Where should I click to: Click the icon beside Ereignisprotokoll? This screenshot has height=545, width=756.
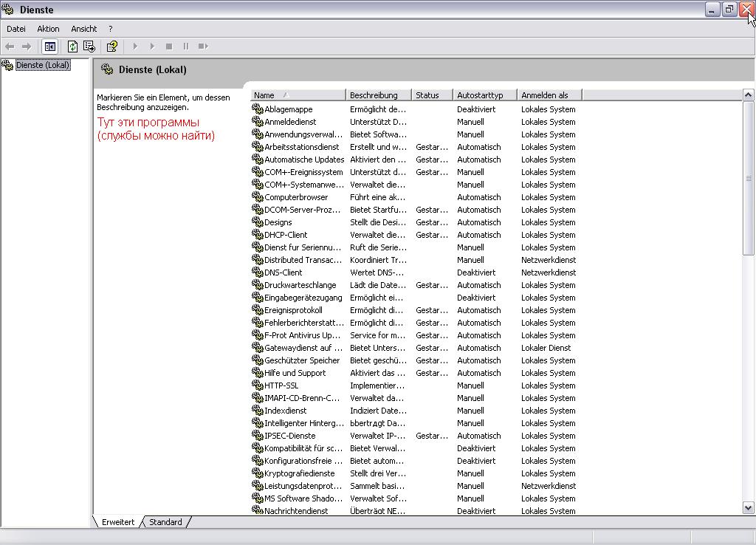(258, 309)
